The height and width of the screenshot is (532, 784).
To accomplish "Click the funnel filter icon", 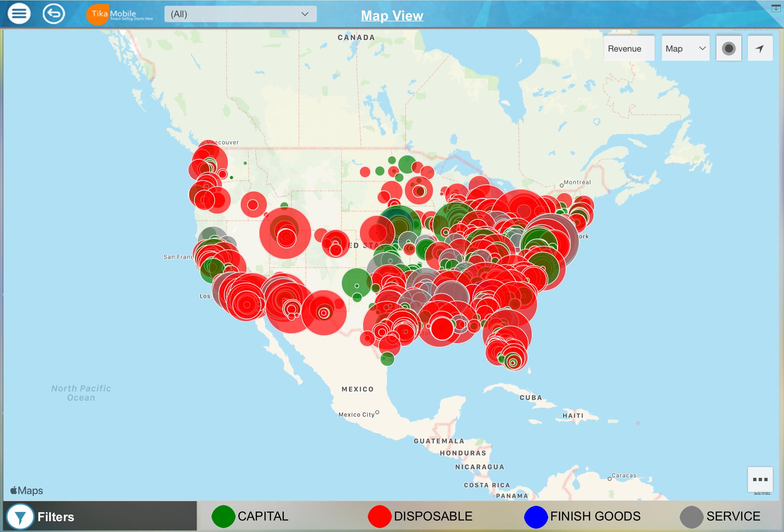I will click(x=20, y=517).
